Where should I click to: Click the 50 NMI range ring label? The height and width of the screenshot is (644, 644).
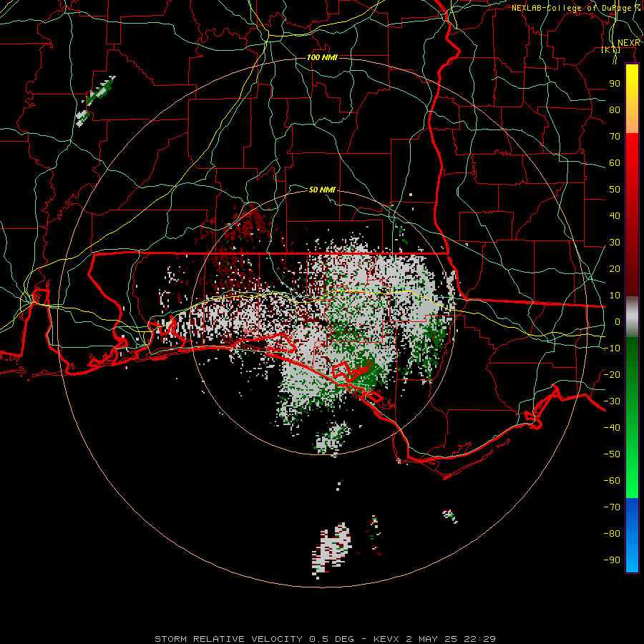322,190
